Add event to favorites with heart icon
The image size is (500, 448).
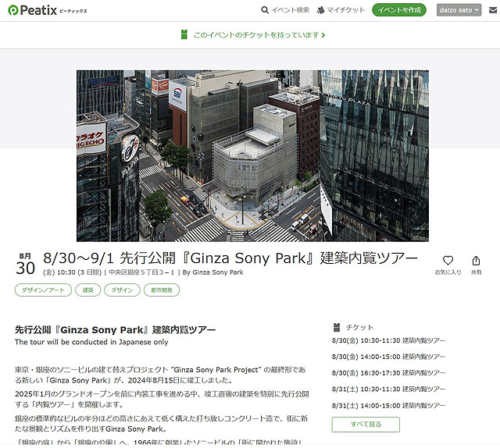click(x=448, y=261)
